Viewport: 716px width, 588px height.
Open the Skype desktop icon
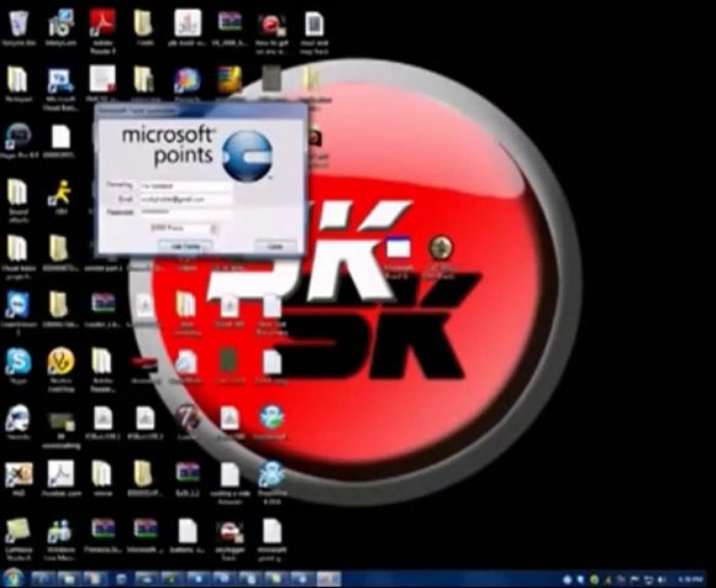(x=19, y=367)
